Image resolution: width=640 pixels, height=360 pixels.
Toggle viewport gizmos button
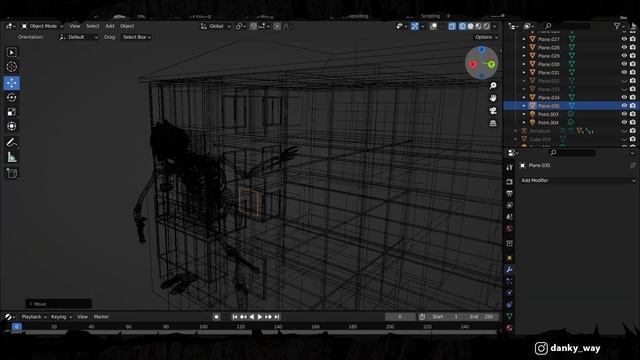click(x=415, y=26)
